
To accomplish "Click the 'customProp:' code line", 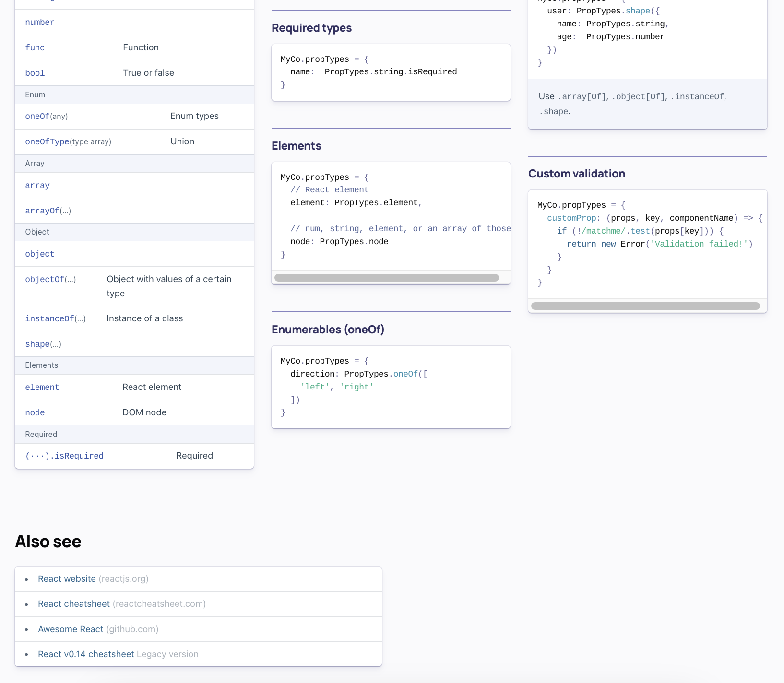I will 655,218.
